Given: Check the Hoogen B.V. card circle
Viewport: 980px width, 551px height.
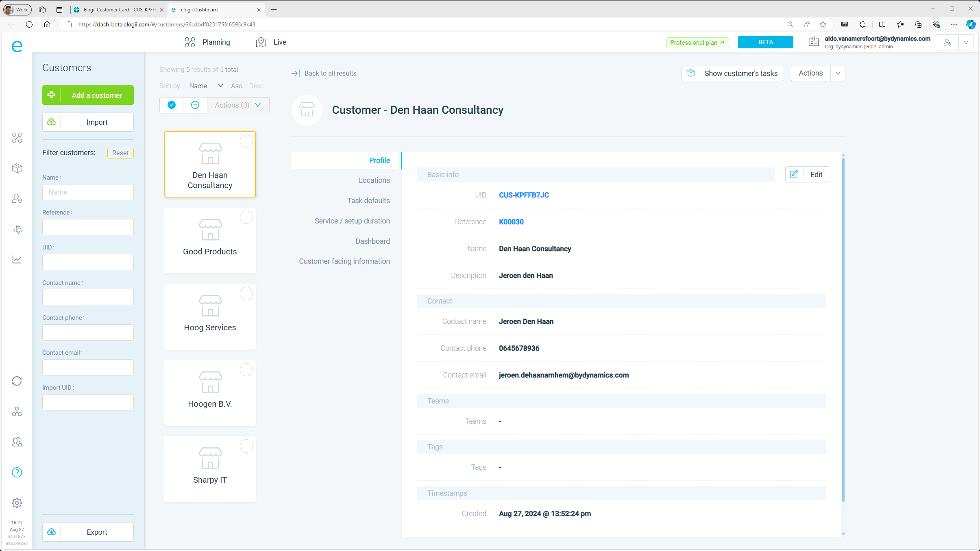Looking at the screenshot, I should tap(246, 370).
